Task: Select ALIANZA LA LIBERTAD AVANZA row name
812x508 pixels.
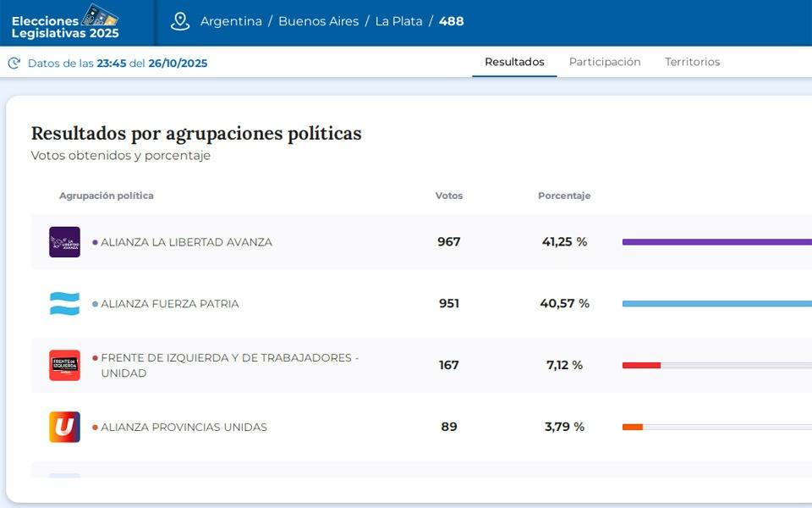Action: [x=186, y=242]
